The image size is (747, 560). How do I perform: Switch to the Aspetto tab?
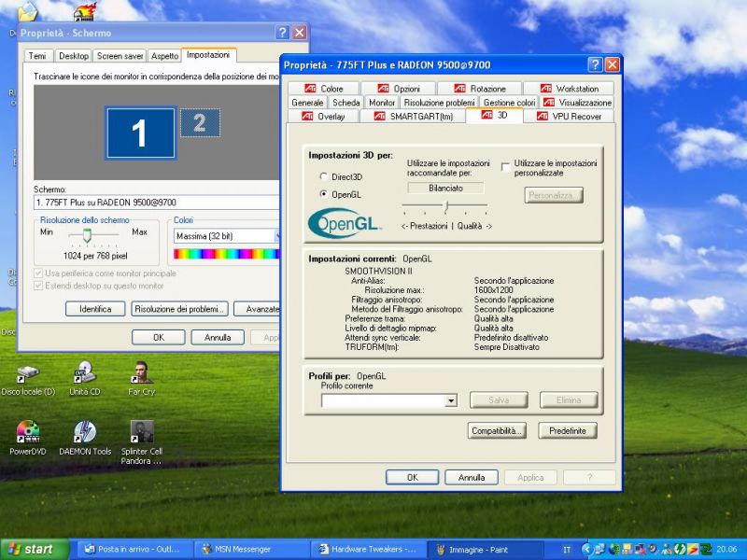(164, 56)
